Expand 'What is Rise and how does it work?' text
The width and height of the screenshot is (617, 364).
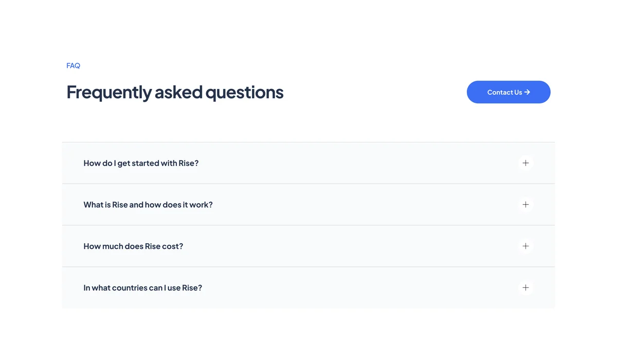tap(148, 205)
